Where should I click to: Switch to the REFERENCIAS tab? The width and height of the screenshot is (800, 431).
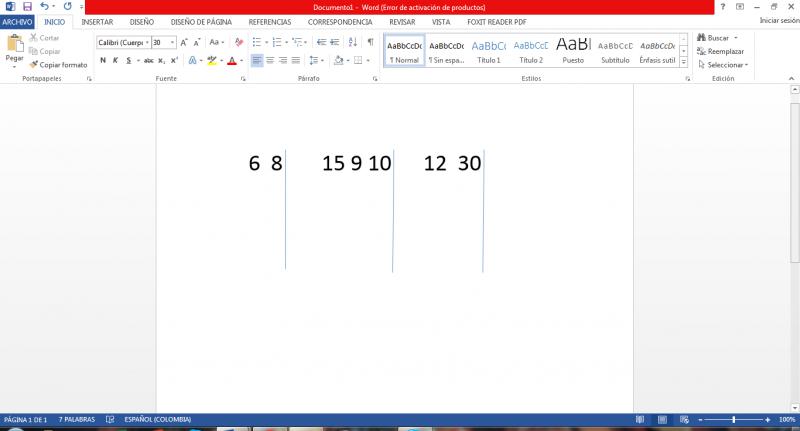[x=270, y=22]
